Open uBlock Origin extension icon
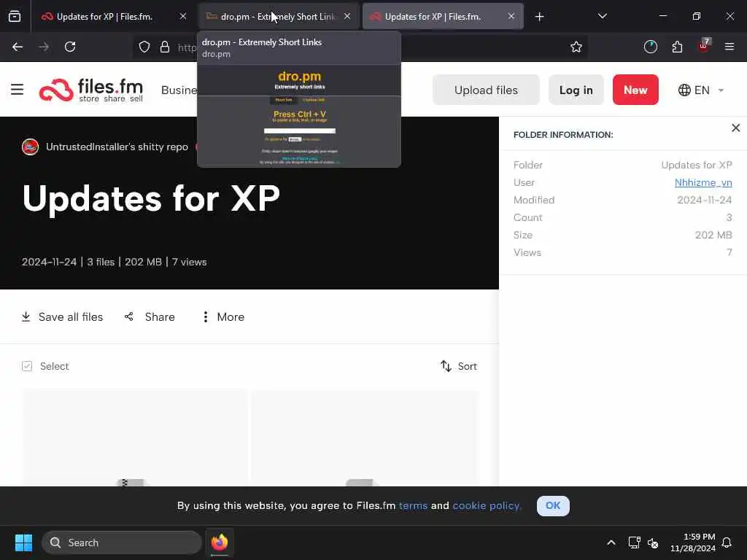747x560 pixels. (x=704, y=47)
